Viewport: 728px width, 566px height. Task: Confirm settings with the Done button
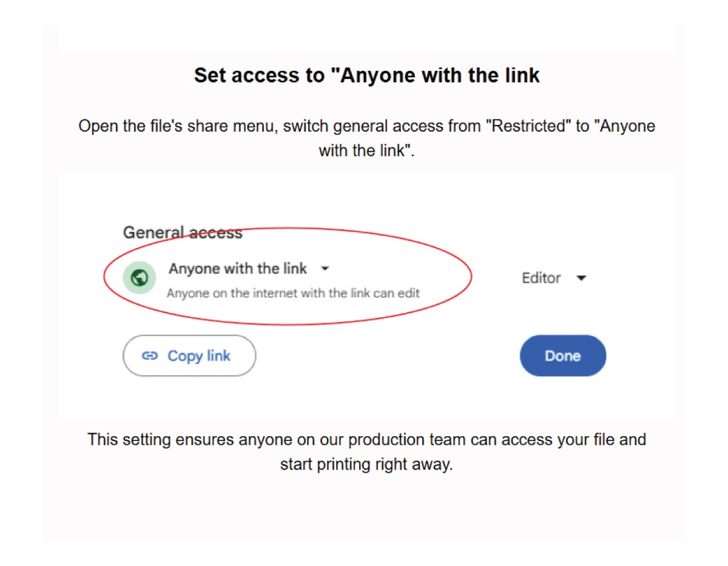tap(563, 356)
